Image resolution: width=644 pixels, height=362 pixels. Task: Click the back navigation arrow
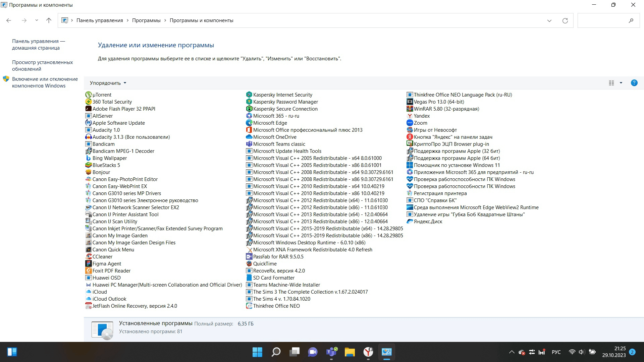click(x=9, y=20)
